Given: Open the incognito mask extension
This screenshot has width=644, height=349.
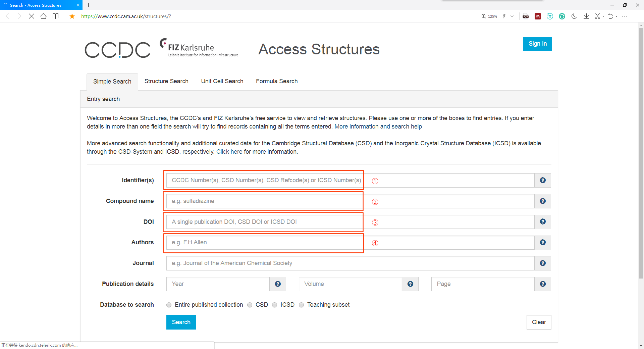Looking at the screenshot, I should tap(526, 16).
